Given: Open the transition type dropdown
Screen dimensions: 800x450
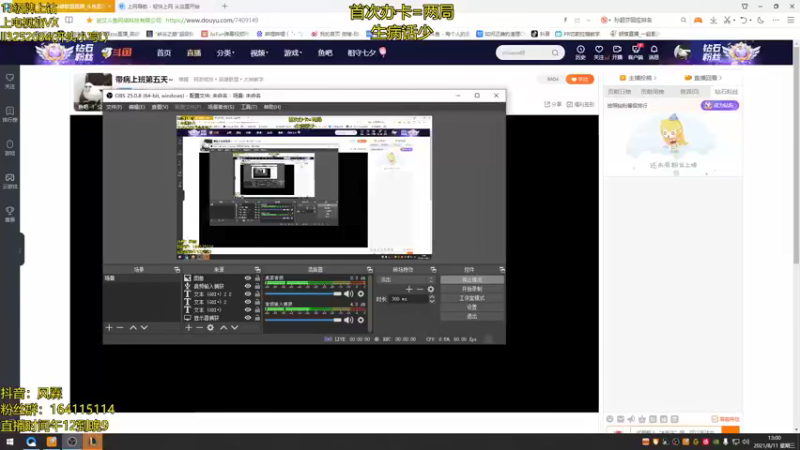Looking at the screenshot, I should coord(406,280).
